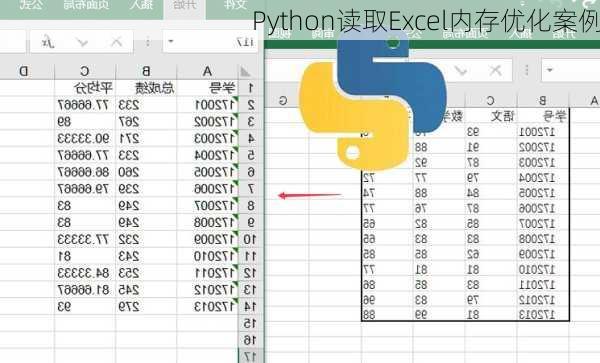Select column B header in 语文 sheet
Screen dimensions: 600x363
[543, 101]
